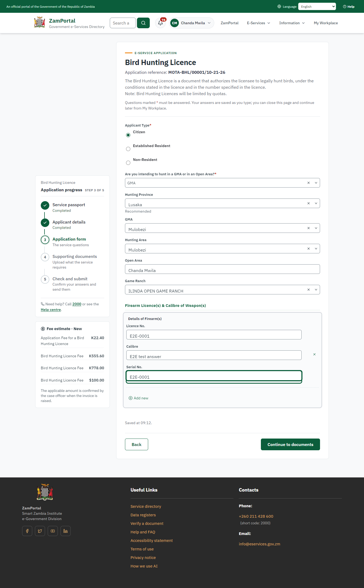The width and height of the screenshot is (364, 588).
Task: Open the ZamPortal nav item
Action: click(x=229, y=23)
